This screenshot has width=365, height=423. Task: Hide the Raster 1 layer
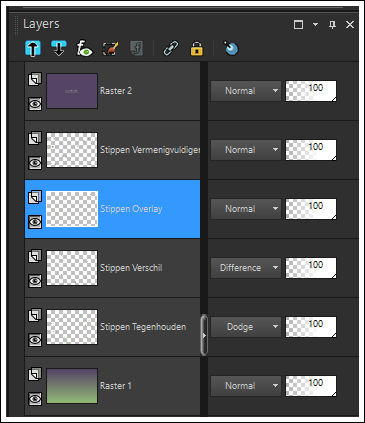click(x=35, y=399)
